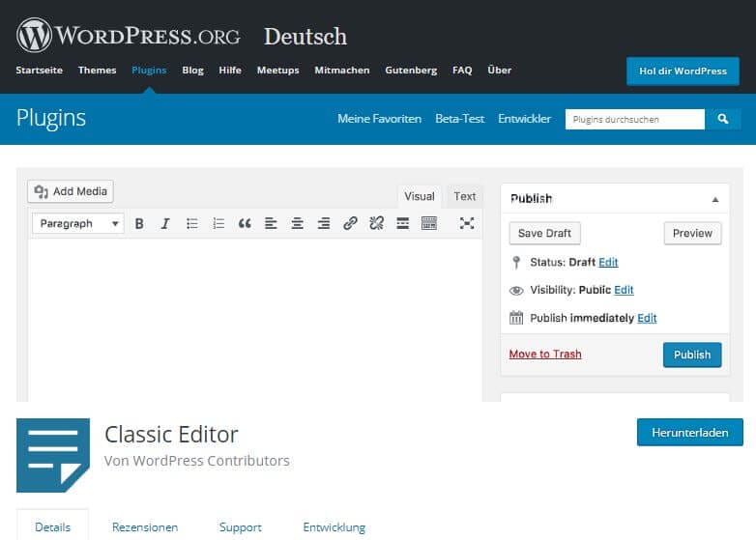Click inside the editor content area
Viewport: 756px width, 540px height.
coord(255,320)
